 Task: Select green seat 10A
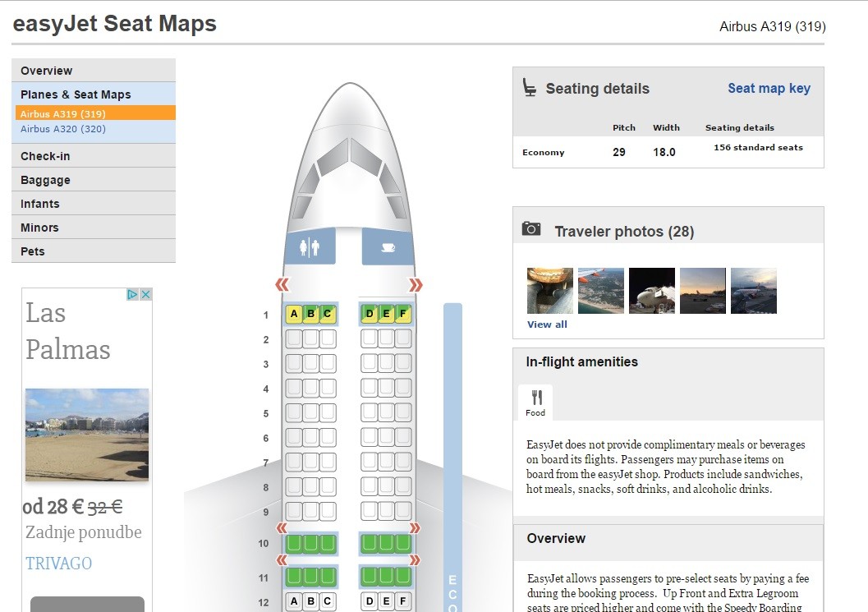(x=294, y=544)
